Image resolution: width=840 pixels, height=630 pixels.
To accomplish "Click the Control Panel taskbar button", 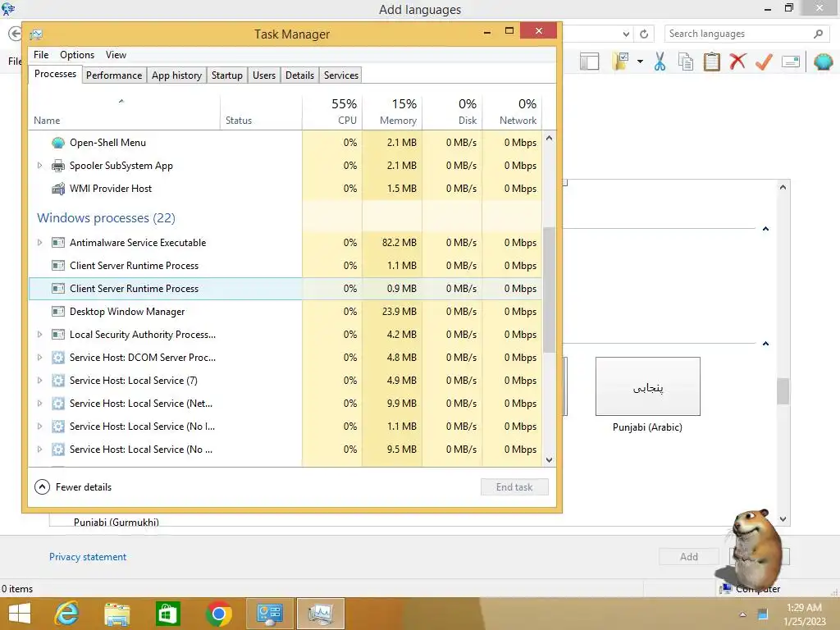I will (269, 614).
